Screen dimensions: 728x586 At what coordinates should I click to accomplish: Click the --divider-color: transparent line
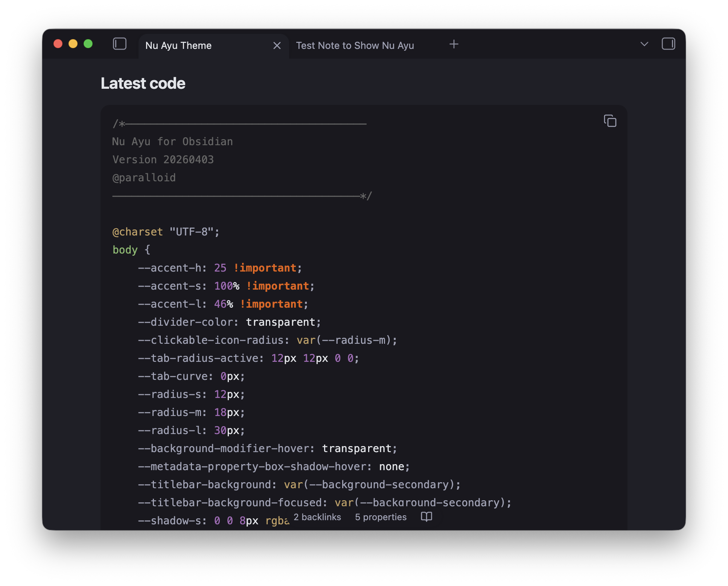pyautogui.click(x=230, y=322)
